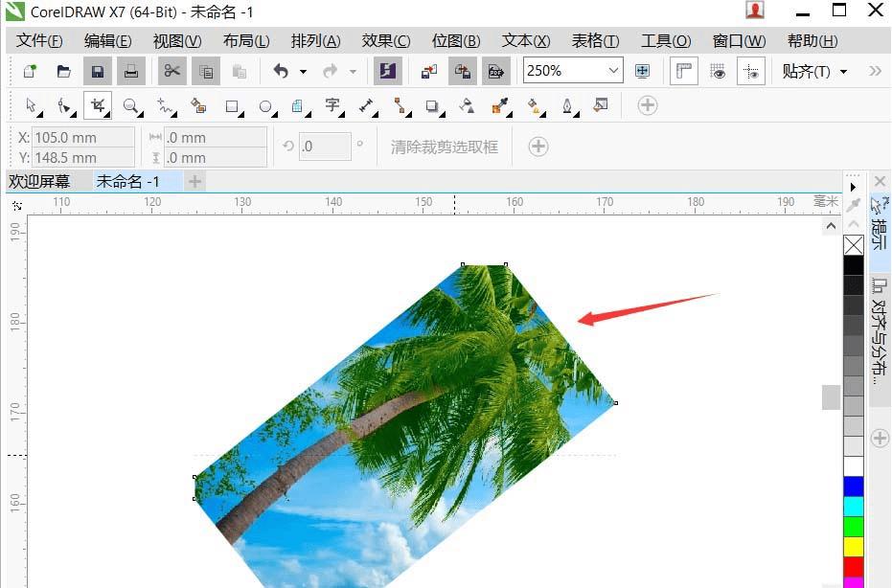Open the 效果(C) menu

[x=386, y=41]
